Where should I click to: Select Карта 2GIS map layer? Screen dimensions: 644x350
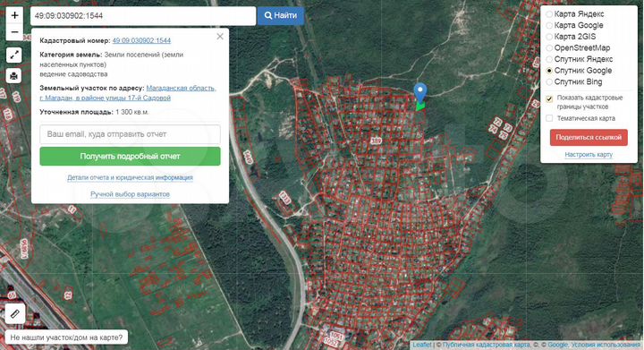(x=549, y=37)
